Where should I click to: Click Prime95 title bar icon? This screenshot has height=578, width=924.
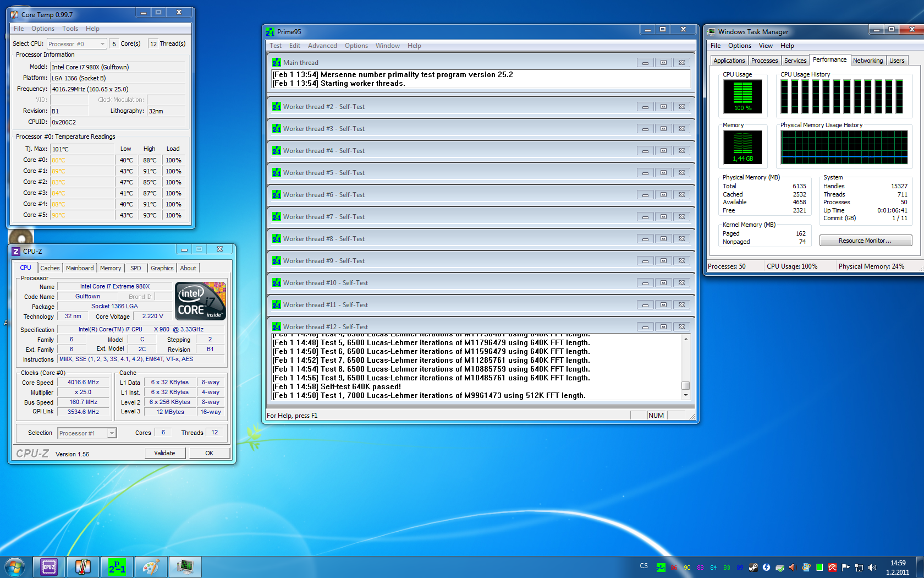[270, 31]
